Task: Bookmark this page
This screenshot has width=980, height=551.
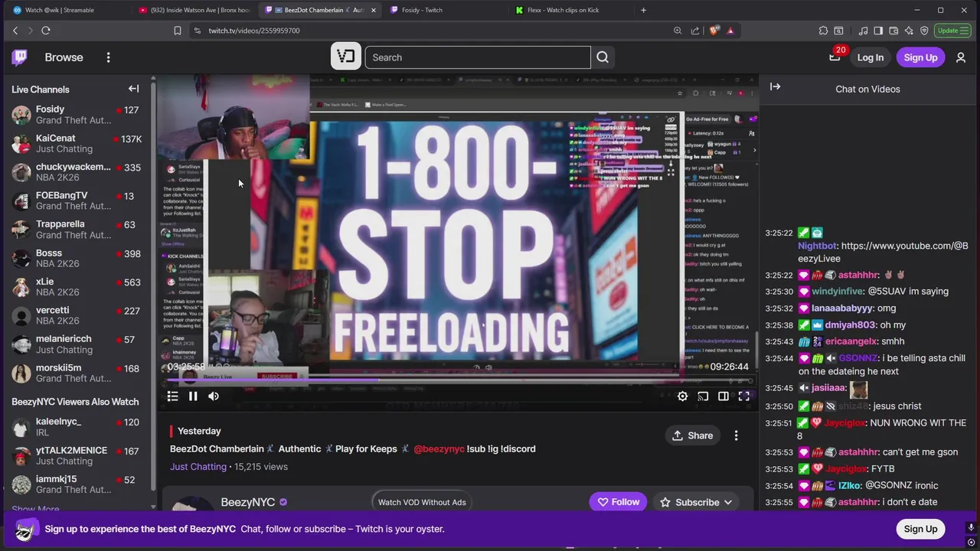Action: (x=177, y=31)
